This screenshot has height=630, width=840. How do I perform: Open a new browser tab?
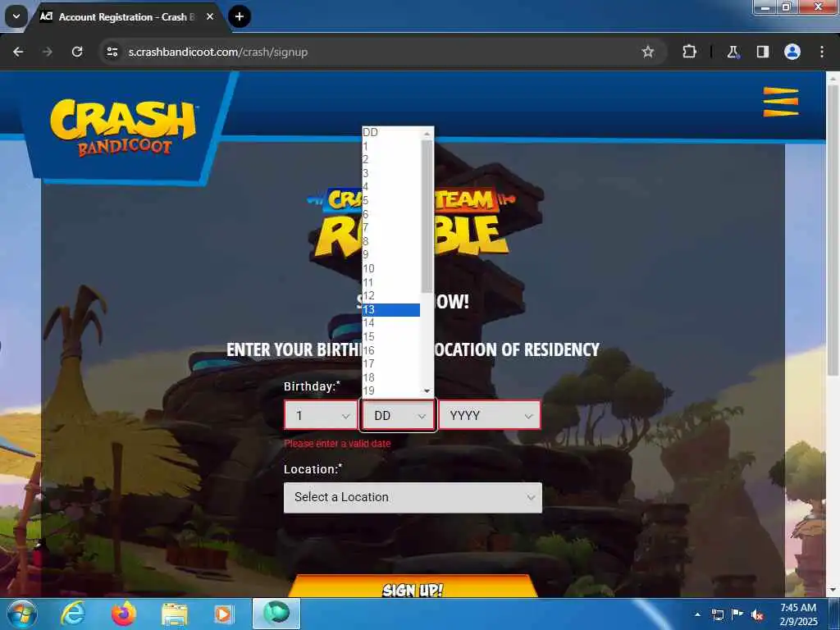coord(240,16)
